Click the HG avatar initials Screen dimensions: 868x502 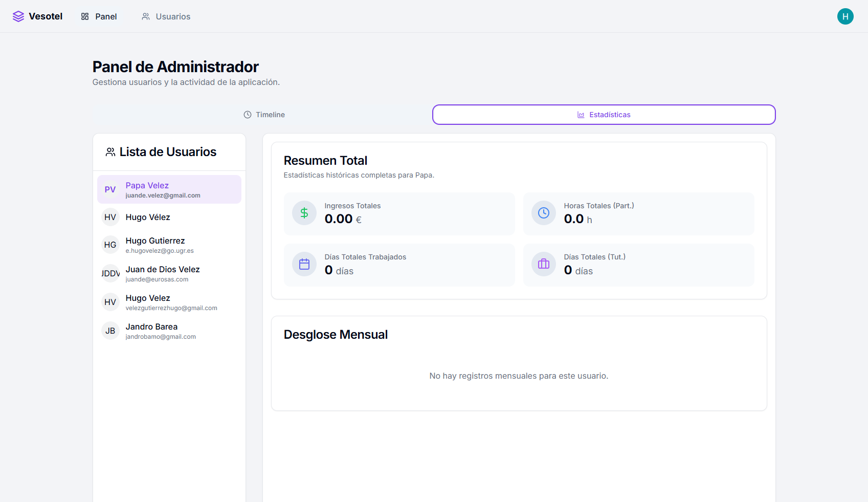(110, 245)
